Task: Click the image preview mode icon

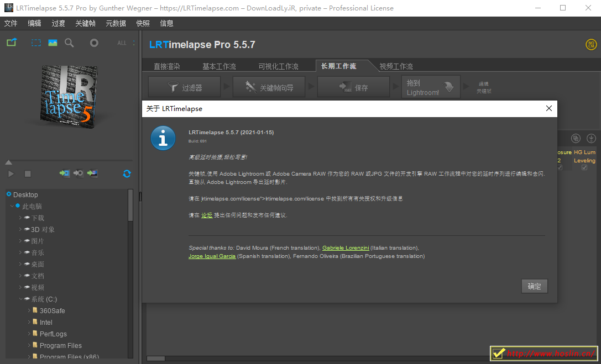Action: (x=53, y=43)
